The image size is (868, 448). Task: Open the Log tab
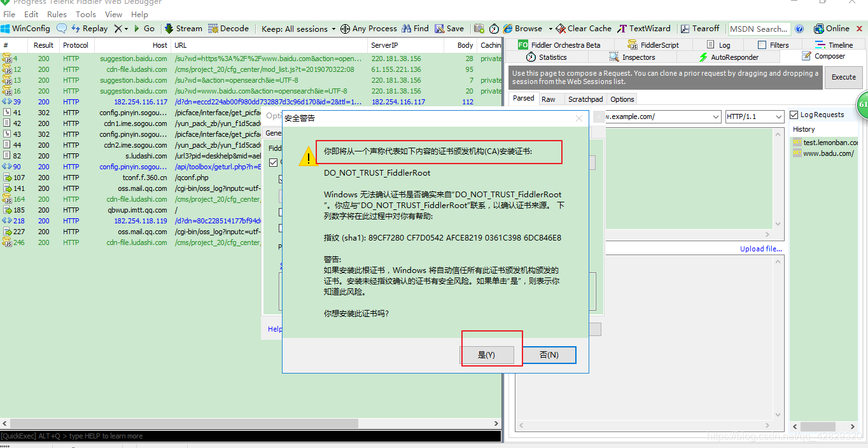[719, 45]
